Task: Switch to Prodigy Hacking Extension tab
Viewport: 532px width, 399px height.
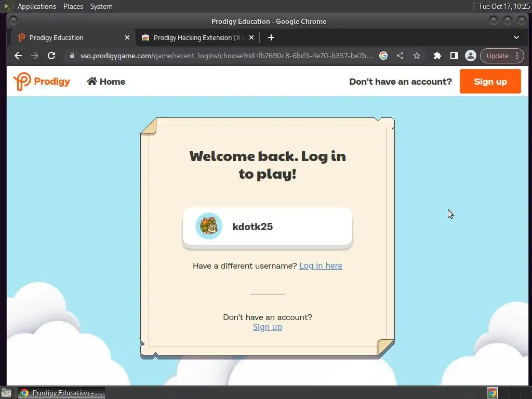Action: coord(197,37)
